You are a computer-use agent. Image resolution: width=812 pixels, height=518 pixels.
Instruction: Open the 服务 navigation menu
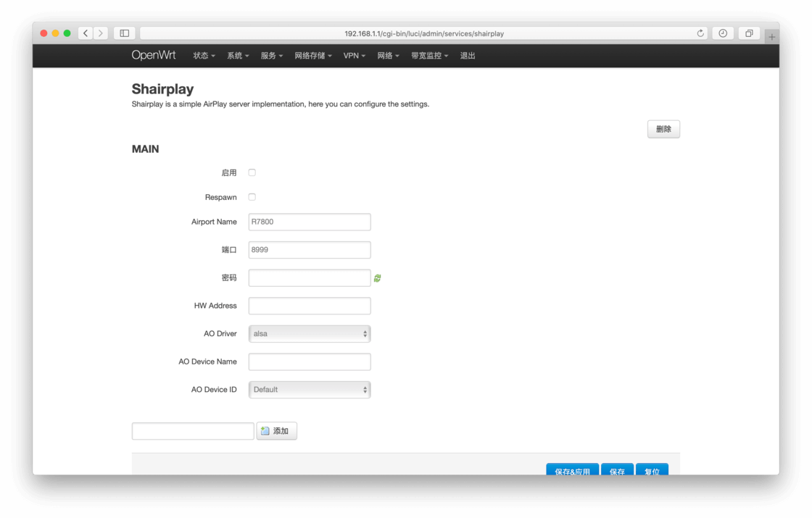tap(272, 56)
